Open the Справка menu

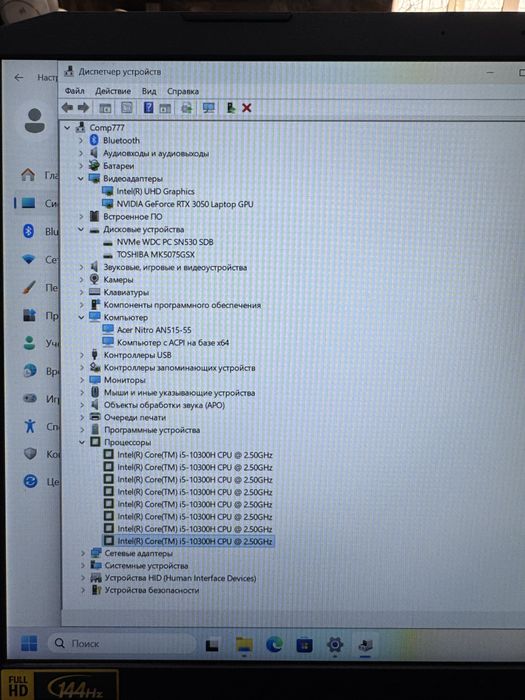[x=183, y=91]
